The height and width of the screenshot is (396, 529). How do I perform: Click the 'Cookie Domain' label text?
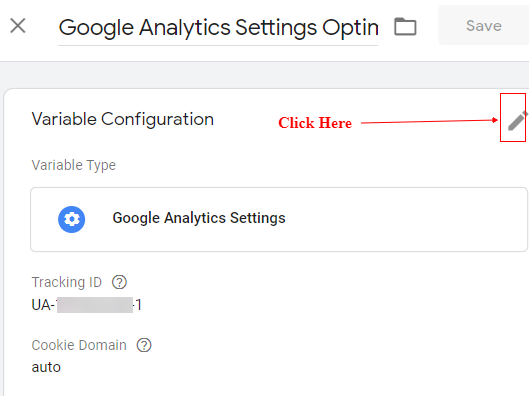(x=79, y=345)
